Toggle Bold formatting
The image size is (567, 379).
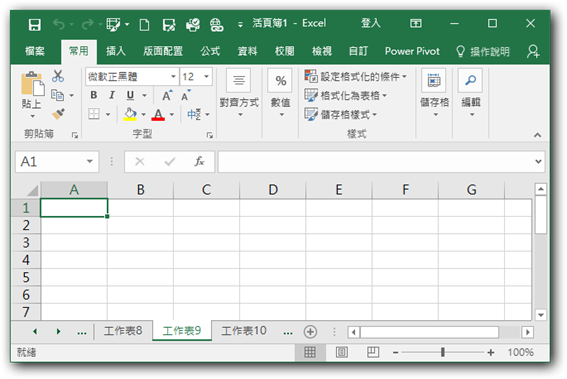tap(94, 95)
